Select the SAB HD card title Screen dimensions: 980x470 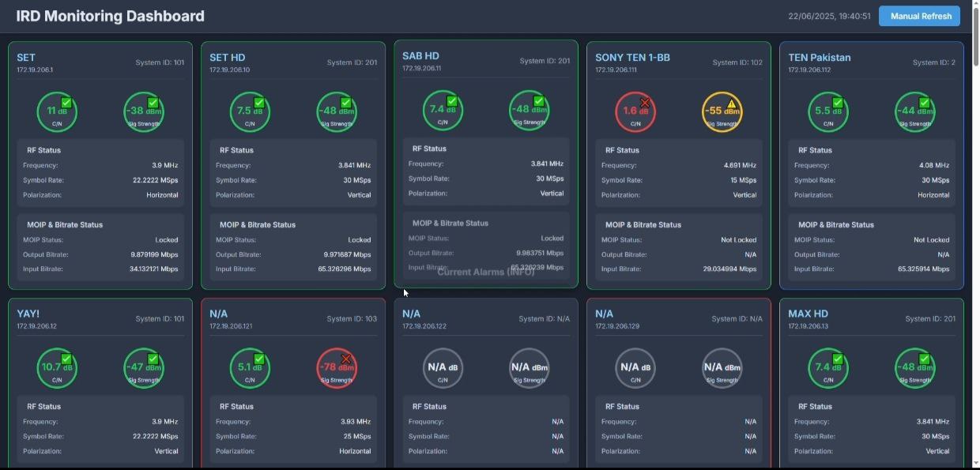pyautogui.click(x=420, y=56)
